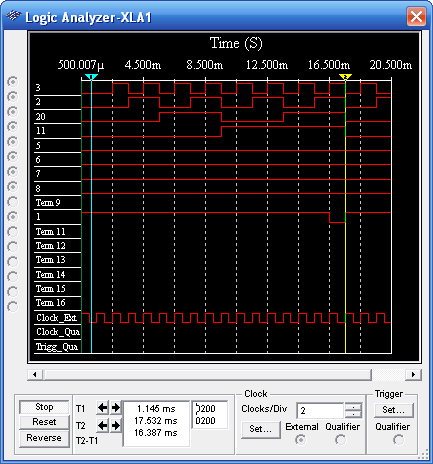Click the 500.007µ time axis label
Image resolution: width=433 pixels, height=464 pixels.
(81, 65)
